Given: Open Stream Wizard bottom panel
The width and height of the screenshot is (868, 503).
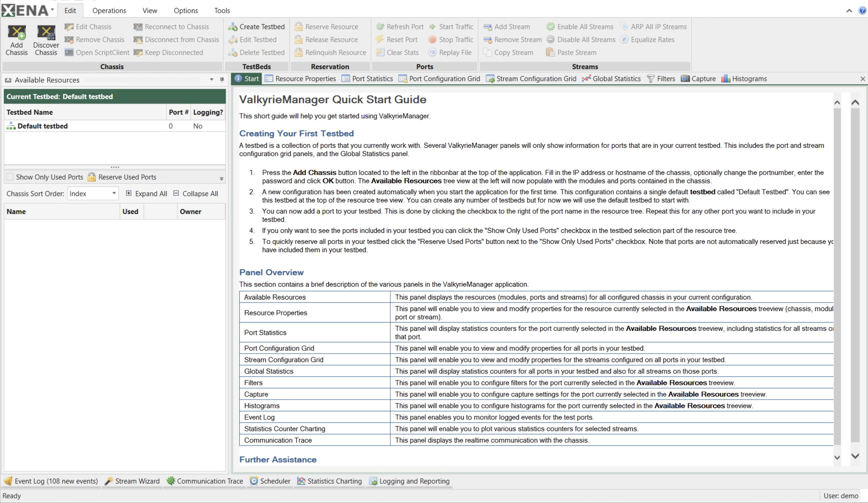Looking at the screenshot, I should coord(132,481).
